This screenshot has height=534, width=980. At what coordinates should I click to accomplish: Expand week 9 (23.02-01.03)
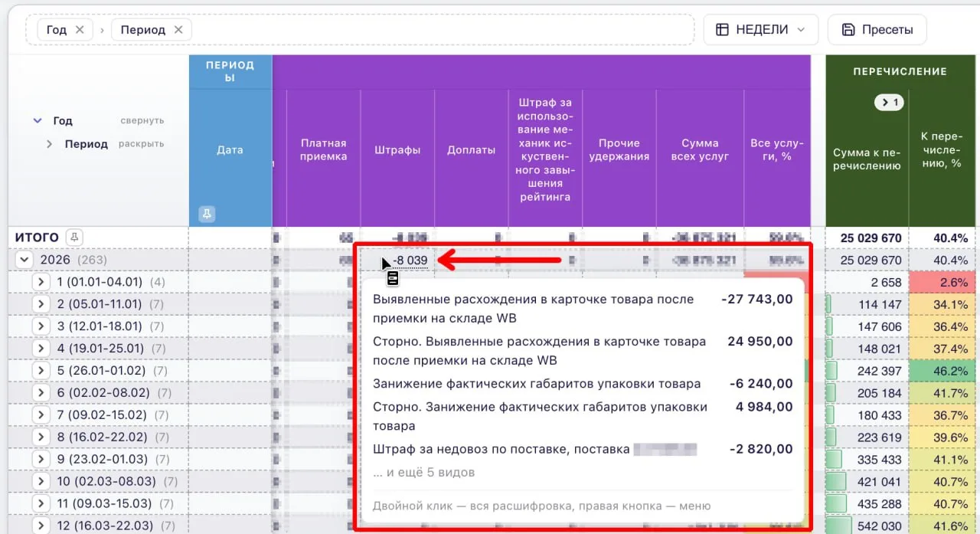[41, 460]
